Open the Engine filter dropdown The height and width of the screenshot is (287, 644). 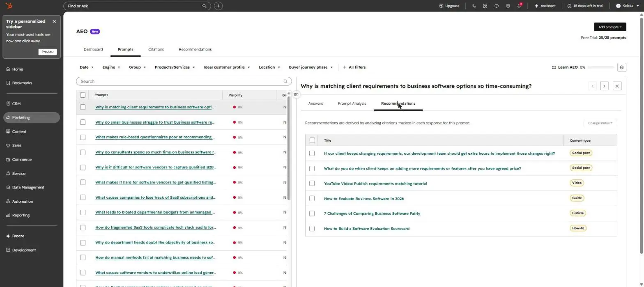click(111, 67)
